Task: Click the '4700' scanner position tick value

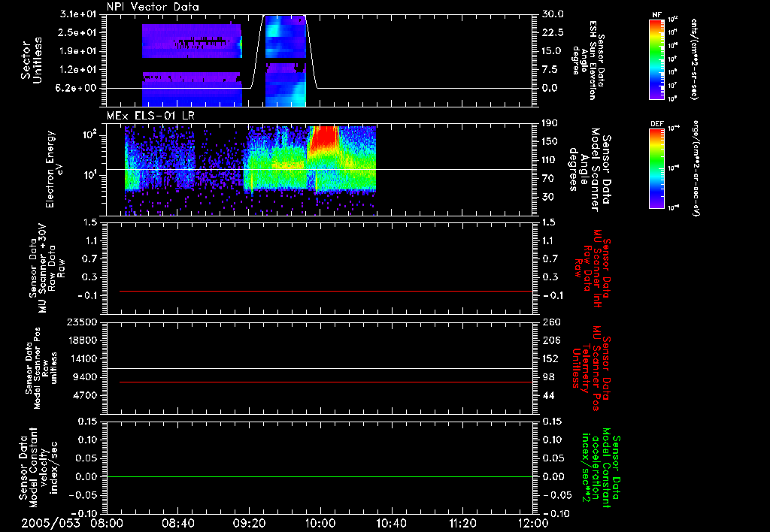Action: [x=84, y=395]
